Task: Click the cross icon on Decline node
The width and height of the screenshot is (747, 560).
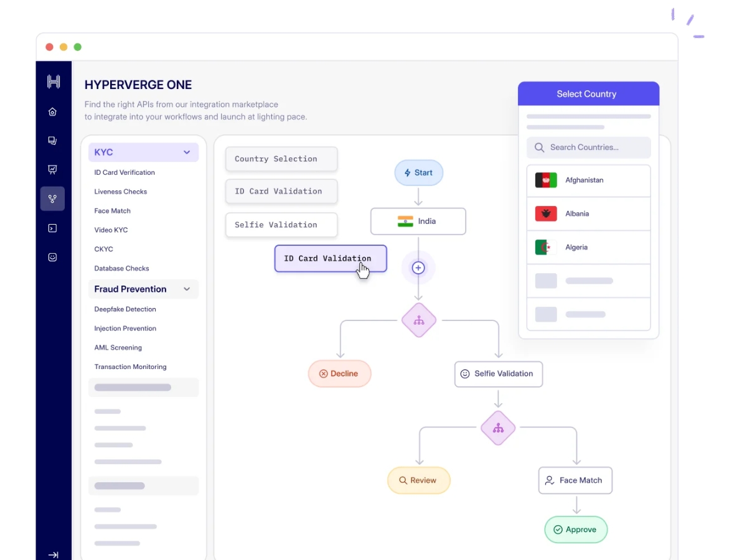Action: 324,374
